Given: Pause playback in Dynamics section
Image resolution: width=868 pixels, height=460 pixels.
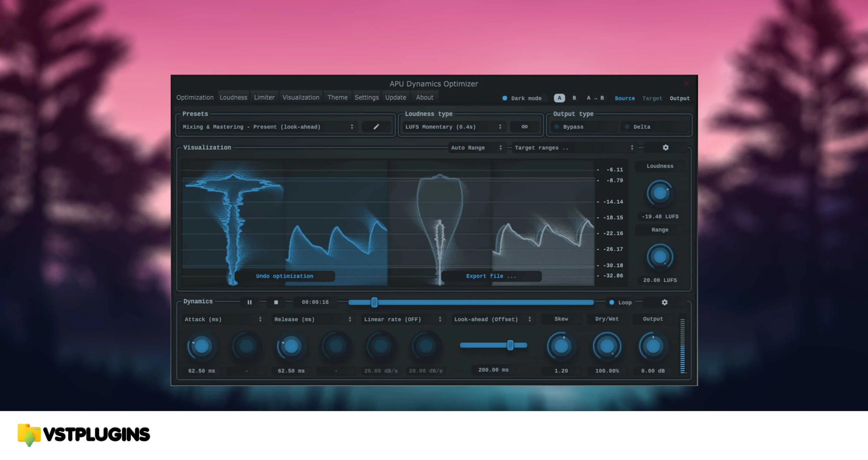Looking at the screenshot, I should (250, 302).
